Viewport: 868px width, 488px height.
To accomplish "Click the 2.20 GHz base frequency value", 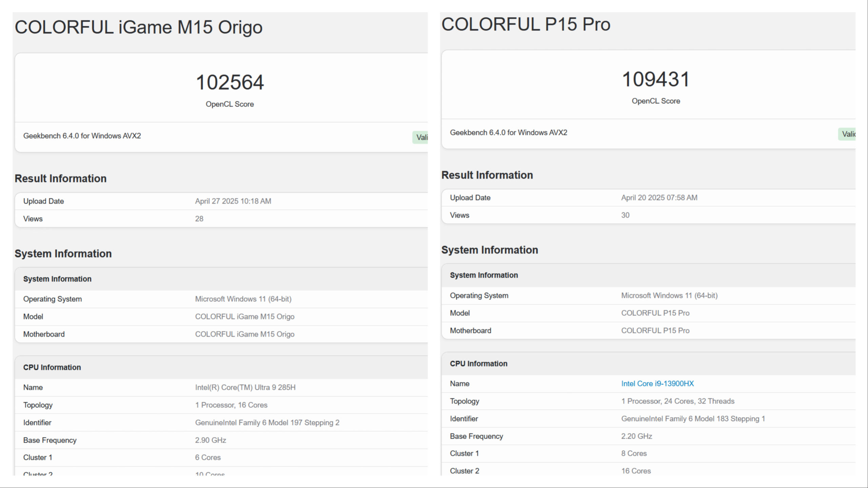I will coord(637,436).
